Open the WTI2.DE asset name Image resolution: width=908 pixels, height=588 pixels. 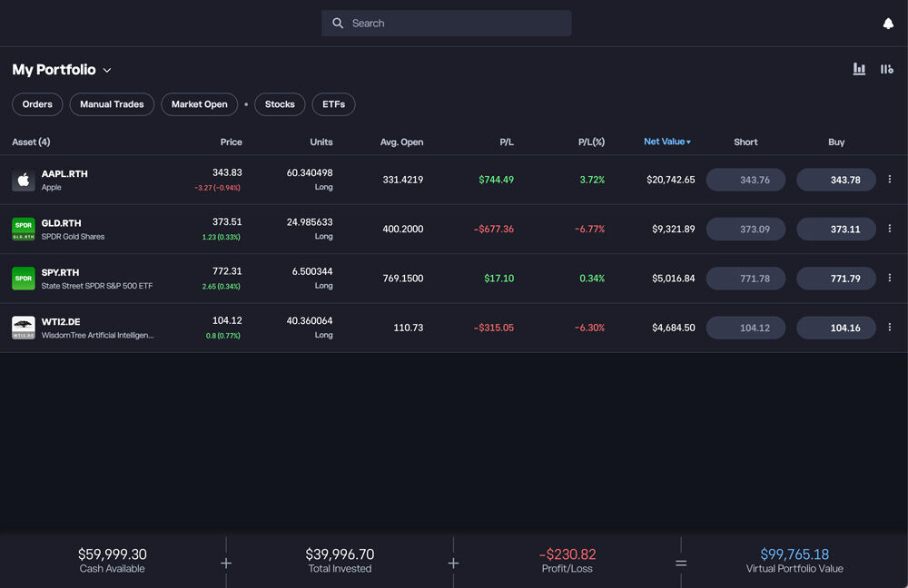[61, 321]
